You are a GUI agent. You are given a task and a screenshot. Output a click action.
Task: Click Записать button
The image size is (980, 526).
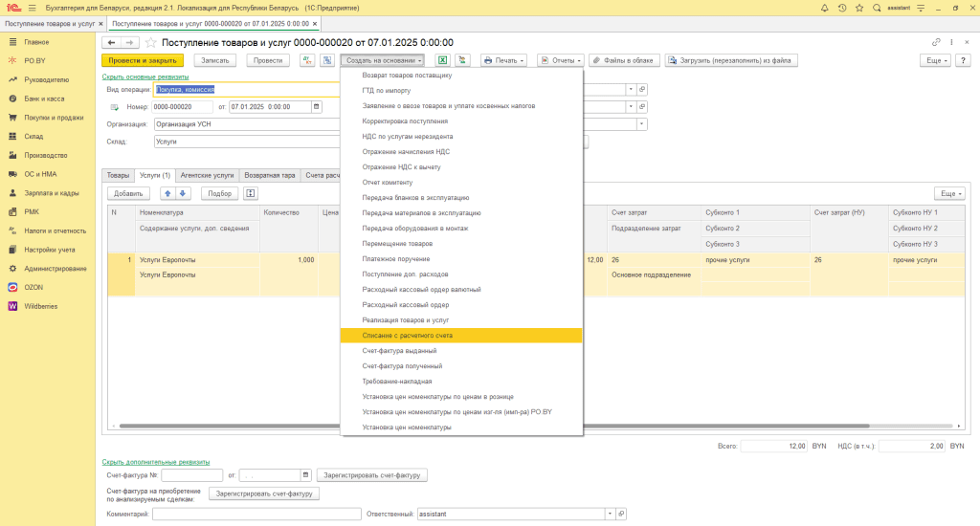pyautogui.click(x=215, y=60)
